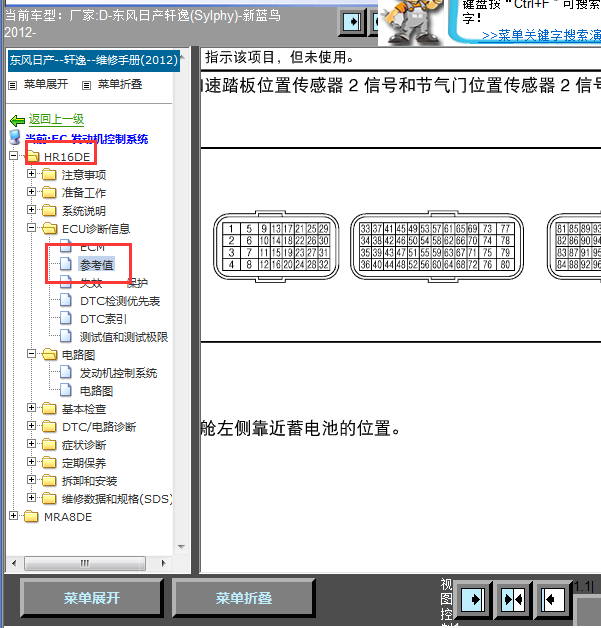The height and width of the screenshot is (628, 601).
Task: Expand the DTC/电路诊断 node
Action: pos(31,425)
